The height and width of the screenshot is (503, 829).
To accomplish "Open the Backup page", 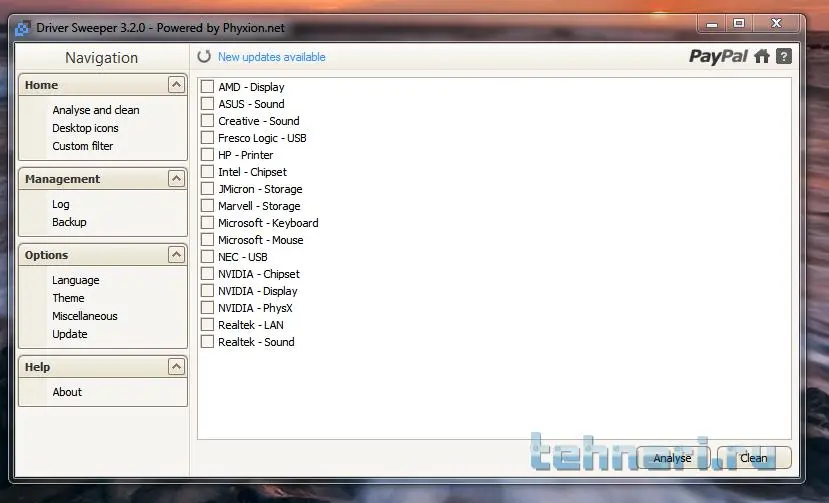I will click(x=69, y=222).
